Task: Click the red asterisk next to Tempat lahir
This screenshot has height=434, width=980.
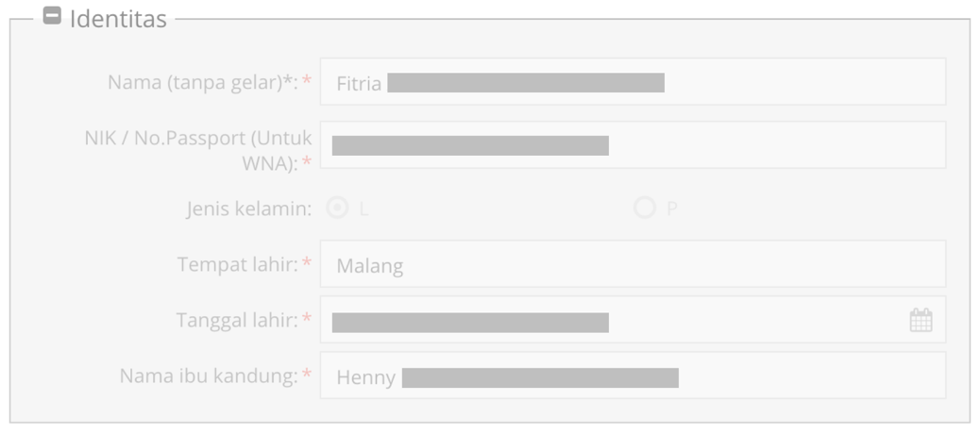Action: [307, 262]
